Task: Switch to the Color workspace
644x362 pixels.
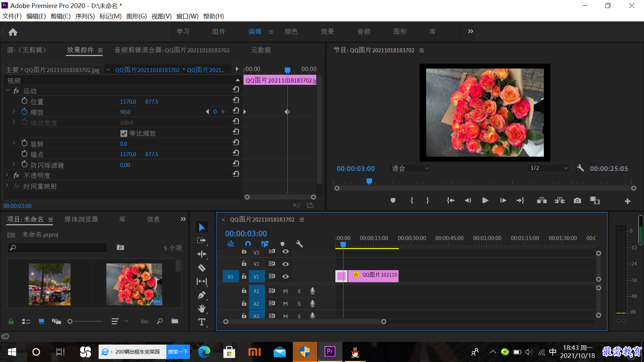Action: [291, 32]
